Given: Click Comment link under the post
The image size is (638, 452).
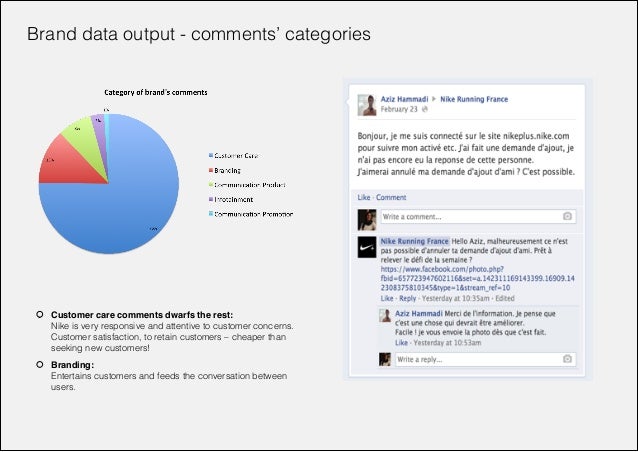Looking at the screenshot, I should pyautogui.click(x=391, y=197).
